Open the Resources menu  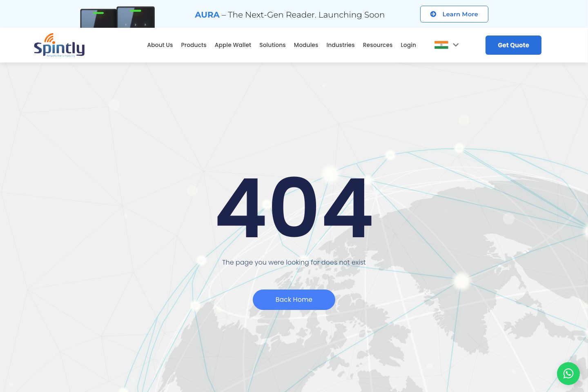click(x=377, y=45)
